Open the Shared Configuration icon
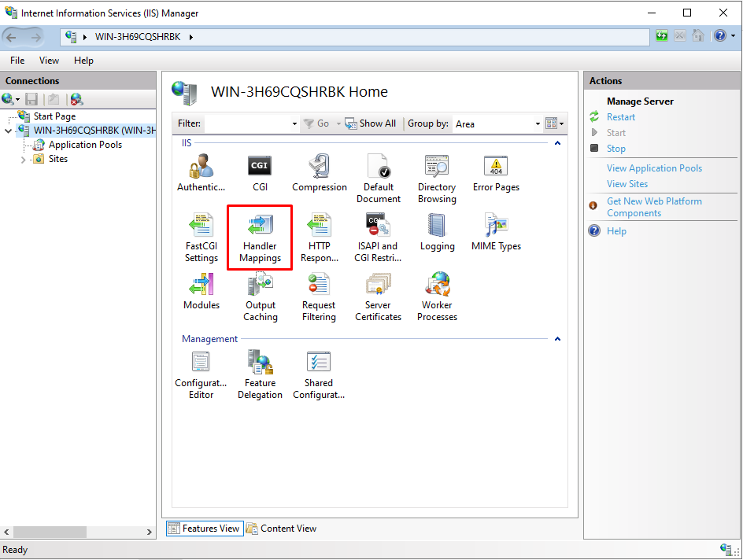This screenshot has height=560, width=743. (319, 375)
